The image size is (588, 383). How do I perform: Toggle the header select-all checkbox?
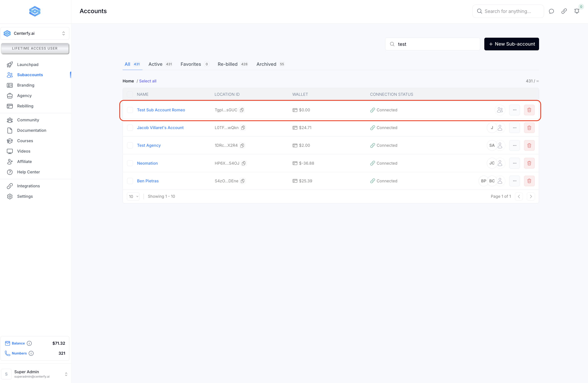(x=130, y=94)
